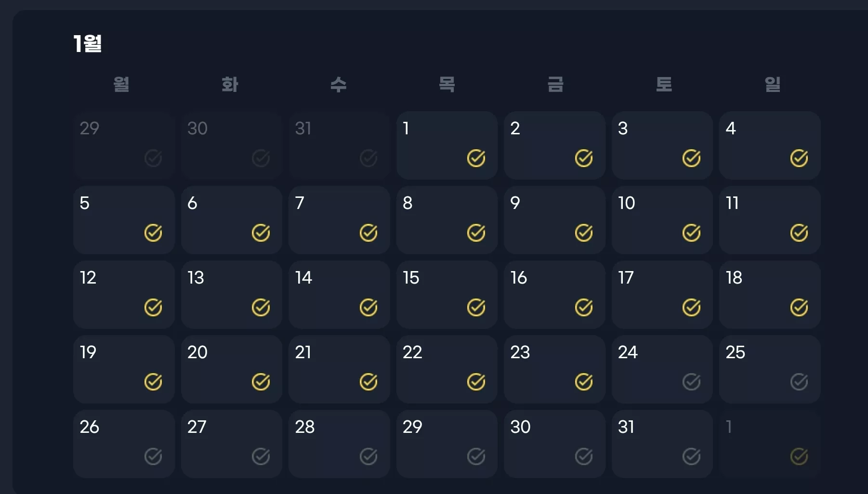
Task: Select the dimmed next-month day 1 cell
Action: pos(770,444)
